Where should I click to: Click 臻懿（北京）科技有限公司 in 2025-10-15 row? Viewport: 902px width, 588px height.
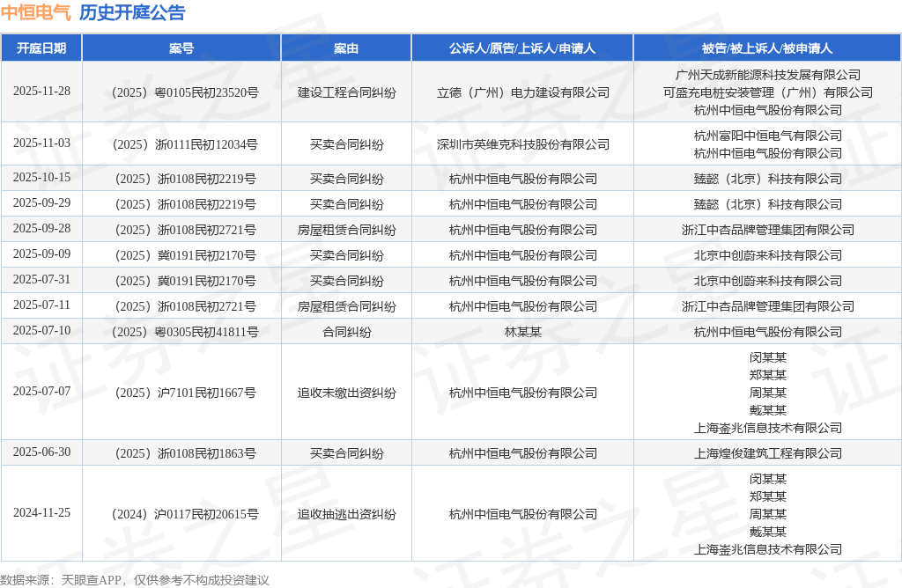click(x=767, y=179)
